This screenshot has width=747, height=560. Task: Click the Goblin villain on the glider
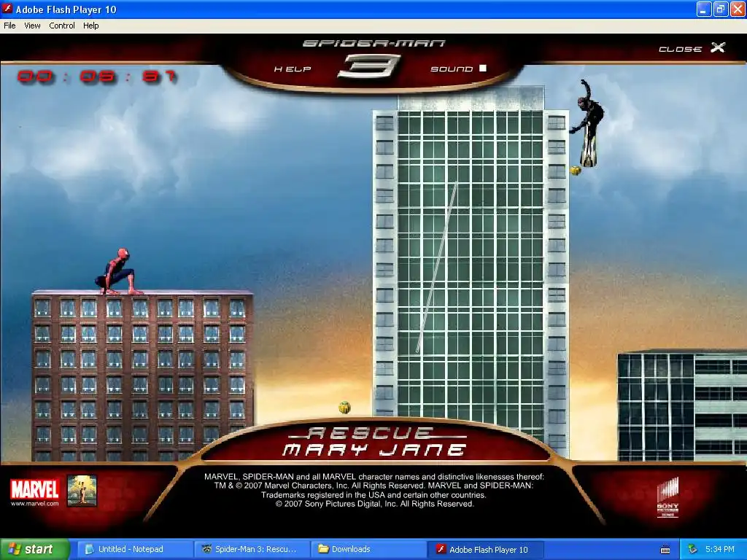click(589, 122)
